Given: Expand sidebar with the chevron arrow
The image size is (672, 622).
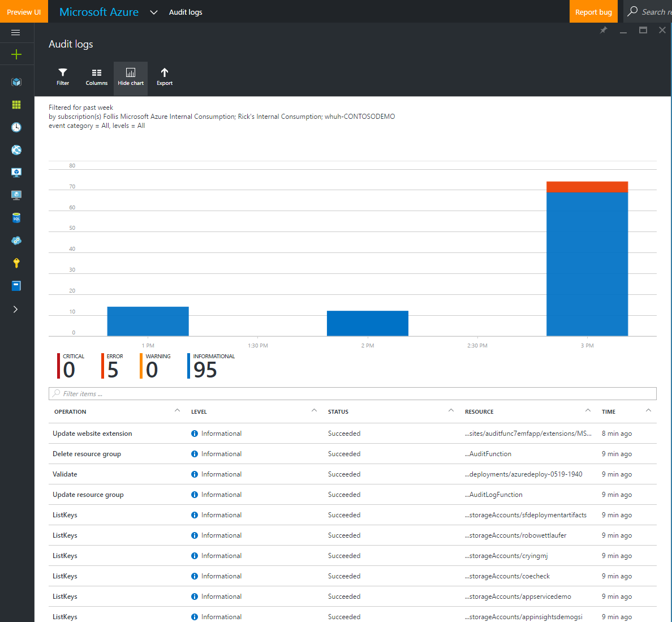Looking at the screenshot, I should [x=15, y=310].
